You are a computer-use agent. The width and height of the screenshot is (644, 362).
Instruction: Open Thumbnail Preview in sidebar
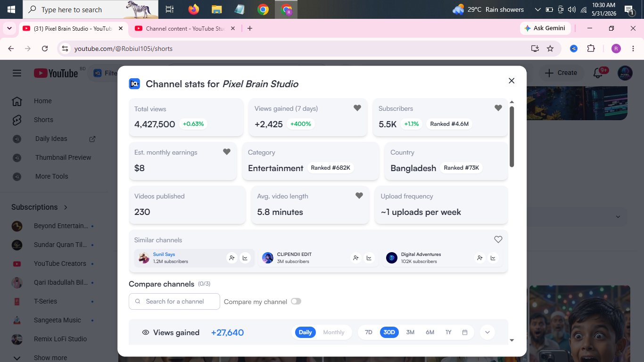63,157
